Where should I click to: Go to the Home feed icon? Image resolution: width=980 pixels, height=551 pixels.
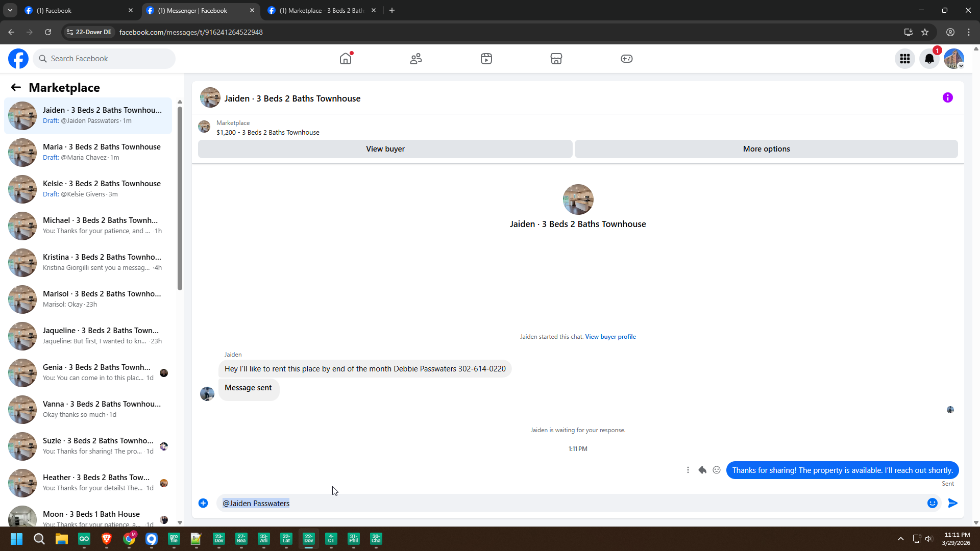[346, 59]
